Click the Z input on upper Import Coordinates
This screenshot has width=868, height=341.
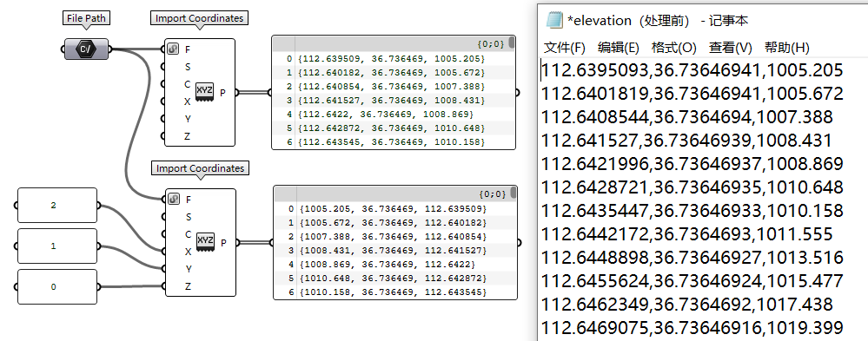pyautogui.click(x=188, y=136)
